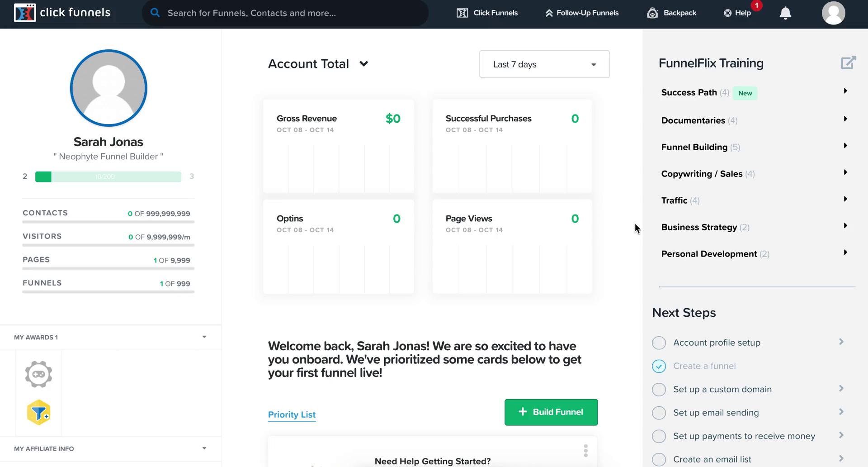Open the Click Funnels menu
The image size is (868, 467).
pos(487,13)
